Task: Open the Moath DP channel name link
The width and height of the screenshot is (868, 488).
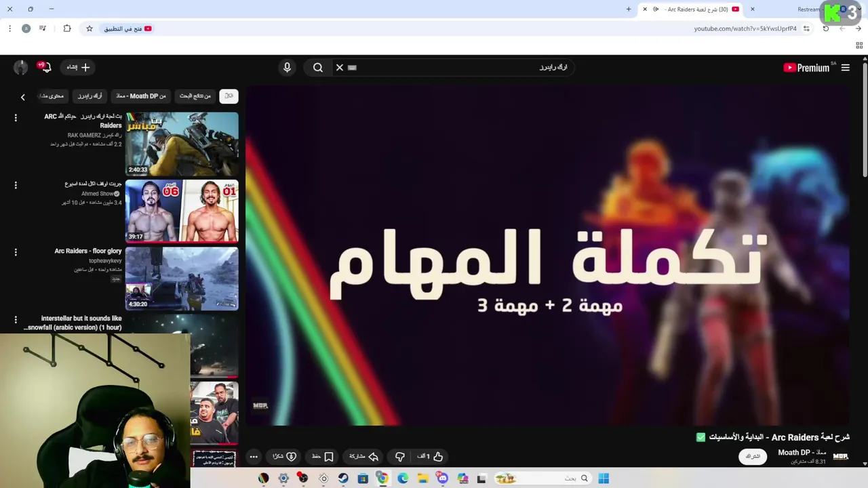Action: point(802,452)
